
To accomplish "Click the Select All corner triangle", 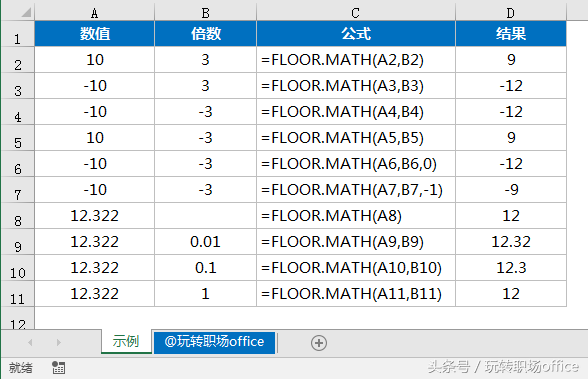I will 26,12.
